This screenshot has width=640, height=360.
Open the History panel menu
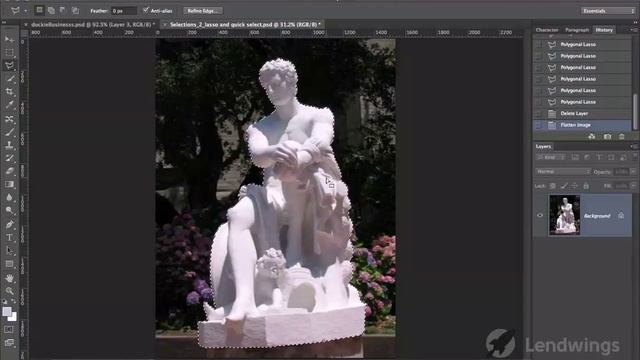coord(633,30)
